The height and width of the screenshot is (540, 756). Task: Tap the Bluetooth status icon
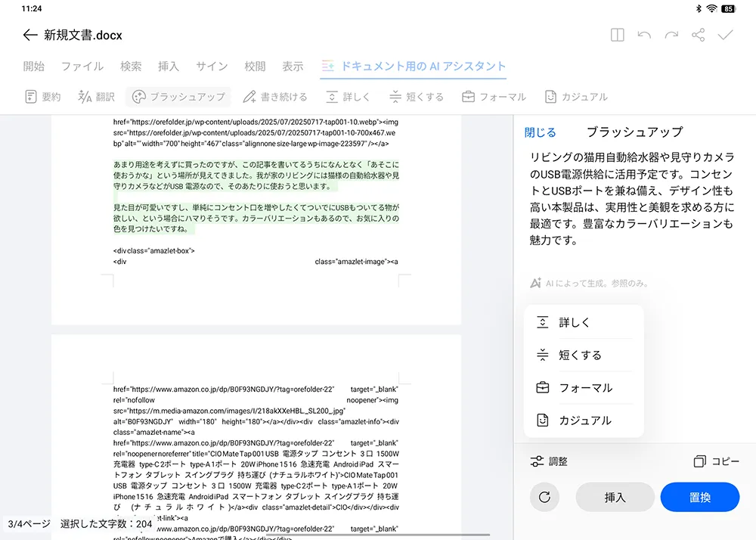[699, 8]
